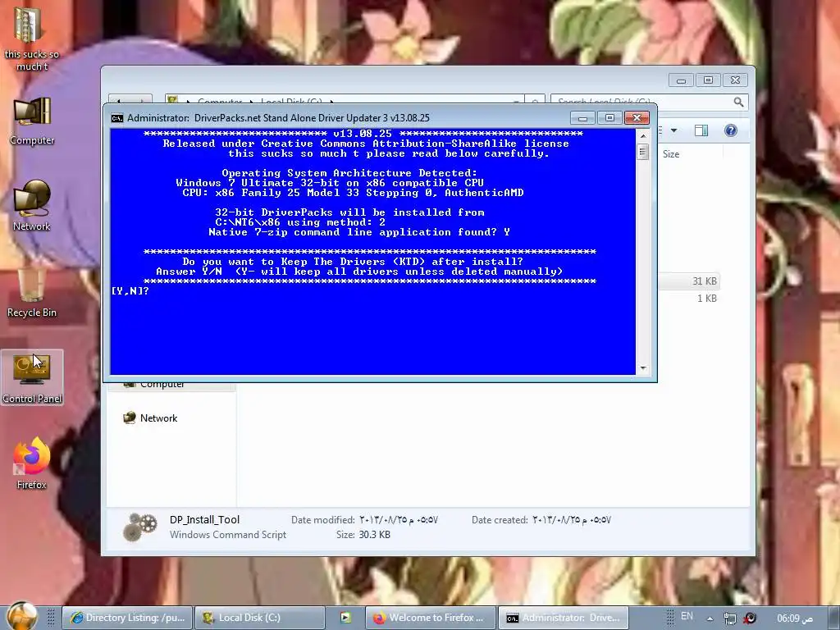This screenshot has width=840, height=630.
Task: Open the Explorer view options dropdown arrow
Action: (674, 130)
